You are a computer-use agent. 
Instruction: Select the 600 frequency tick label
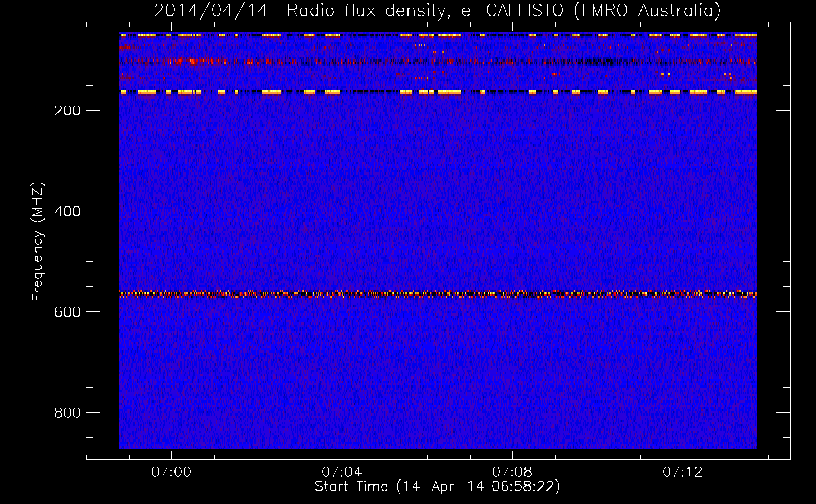[x=68, y=312]
